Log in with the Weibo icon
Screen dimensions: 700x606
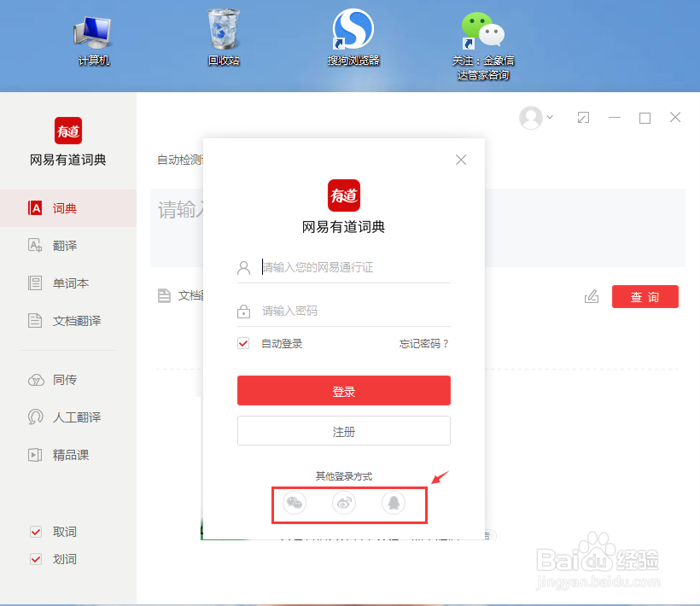pos(344,503)
